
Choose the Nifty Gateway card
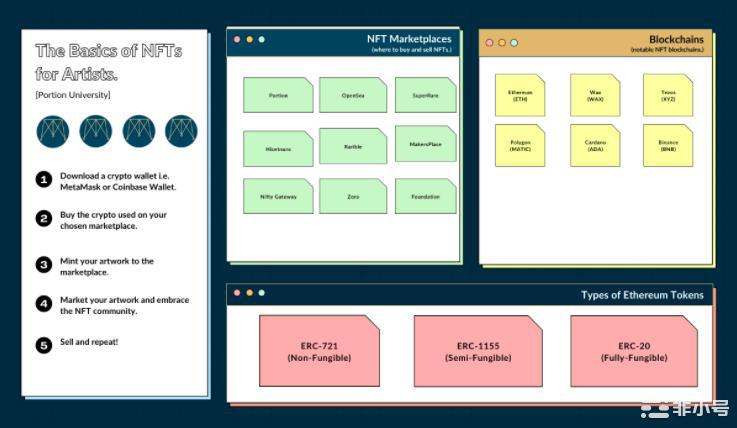point(278,196)
